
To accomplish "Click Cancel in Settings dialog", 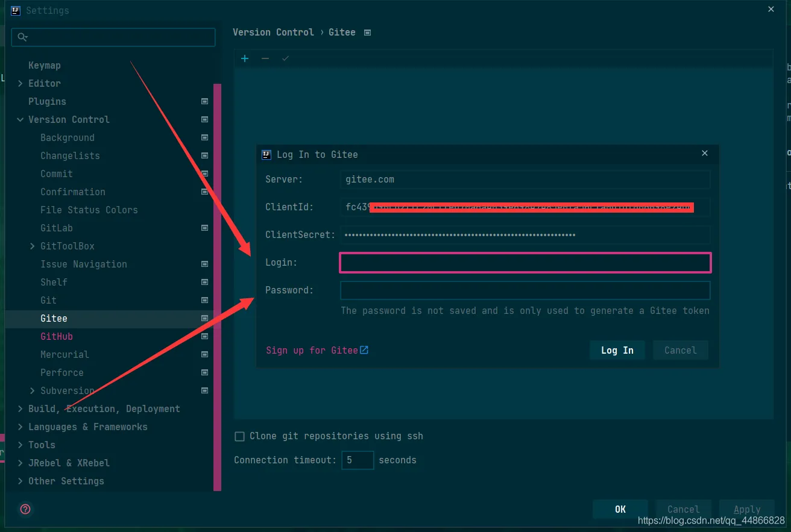I will click(683, 509).
